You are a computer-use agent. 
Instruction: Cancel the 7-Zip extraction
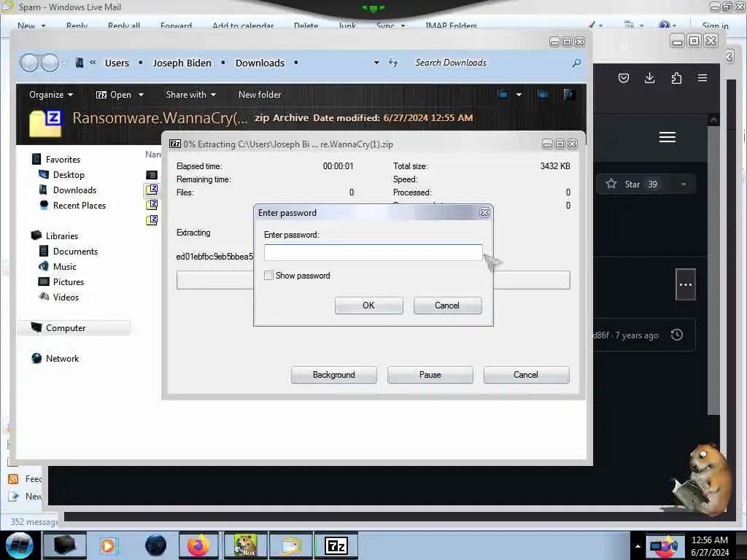(526, 375)
